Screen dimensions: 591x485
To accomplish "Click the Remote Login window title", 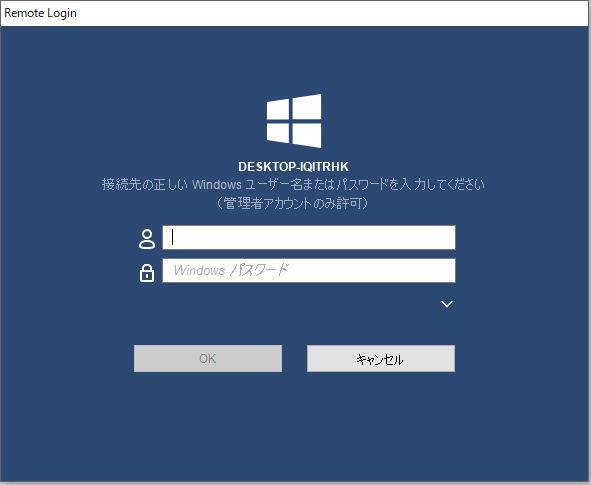I will (x=40, y=13).
